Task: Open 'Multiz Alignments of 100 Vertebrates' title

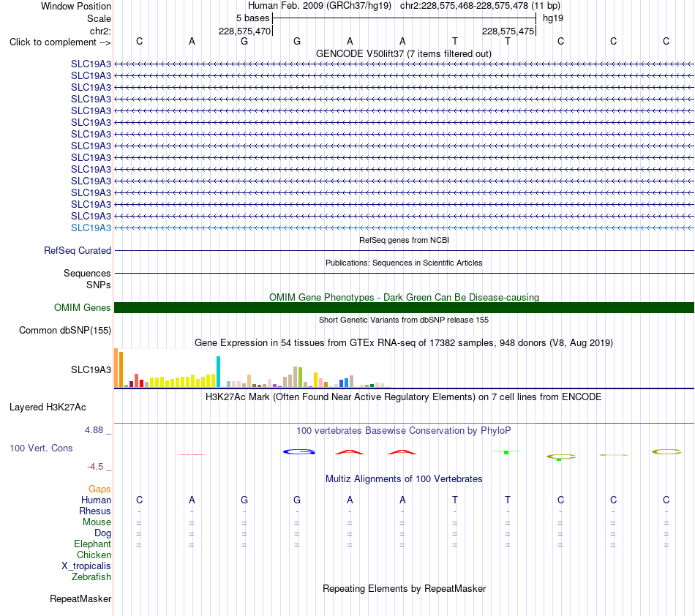Action: coord(404,479)
